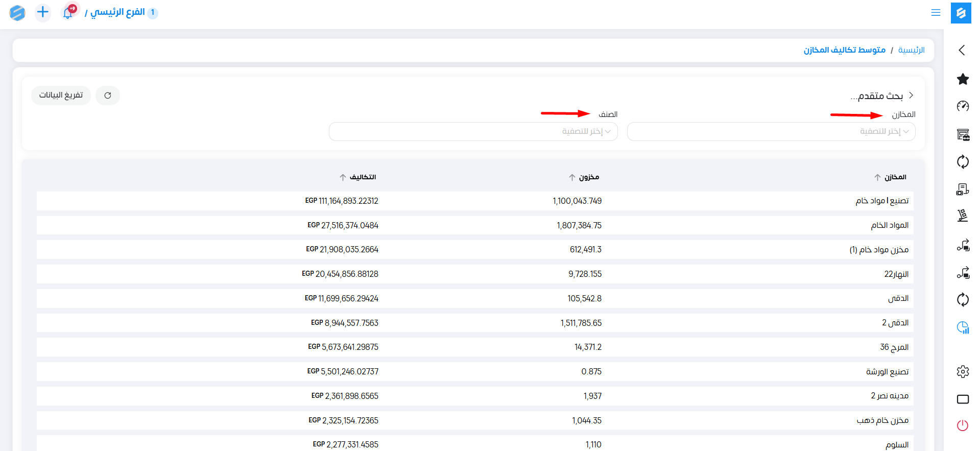The width and height of the screenshot is (980, 451).
Task: Click the blue plus add icon
Action: tap(43, 12)
